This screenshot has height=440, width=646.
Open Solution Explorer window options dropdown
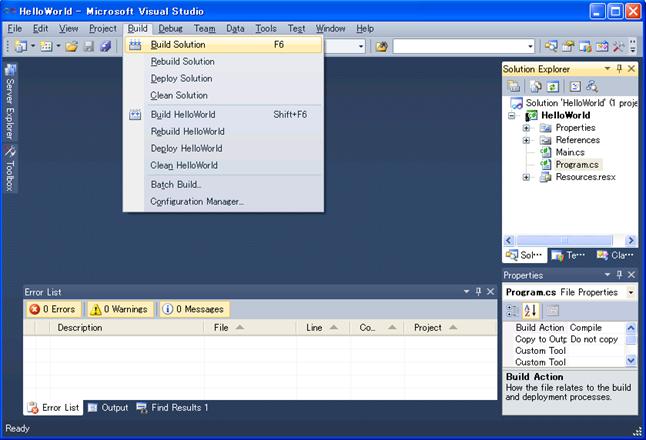607,69
